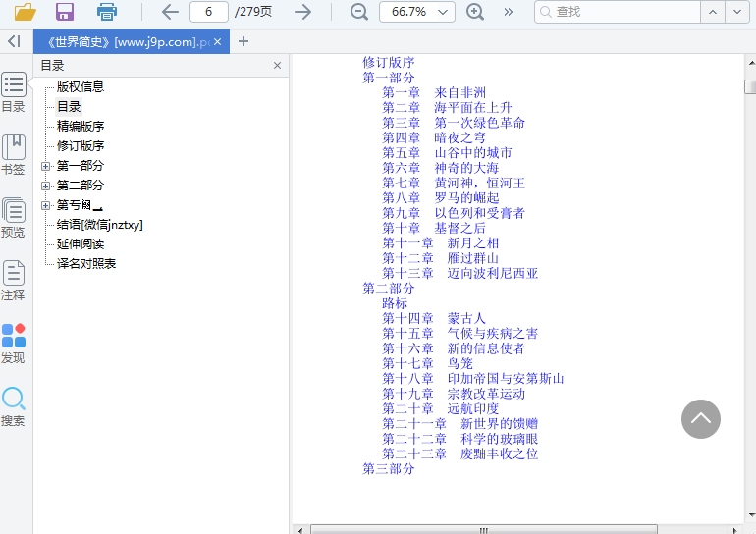Open link 第二章 海平面在上升
The height and width of the screenshot is (534, 756).
click(447, 107)
